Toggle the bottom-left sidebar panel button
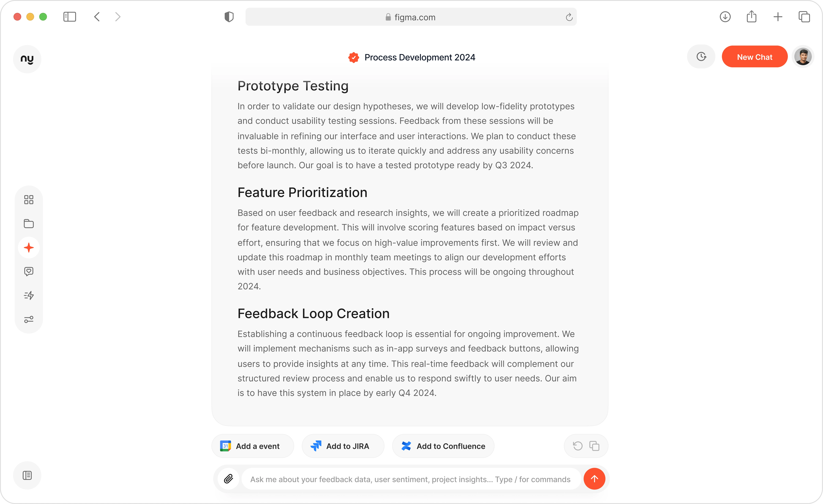Screen dimensions: 823x504 click(27, 475)
